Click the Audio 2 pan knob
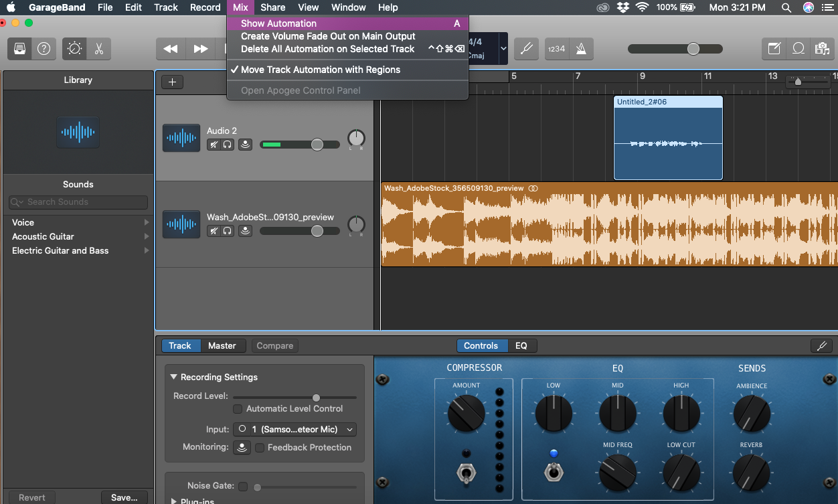The width and height of the screenshot is (838, 504). [x=357, y=139]
